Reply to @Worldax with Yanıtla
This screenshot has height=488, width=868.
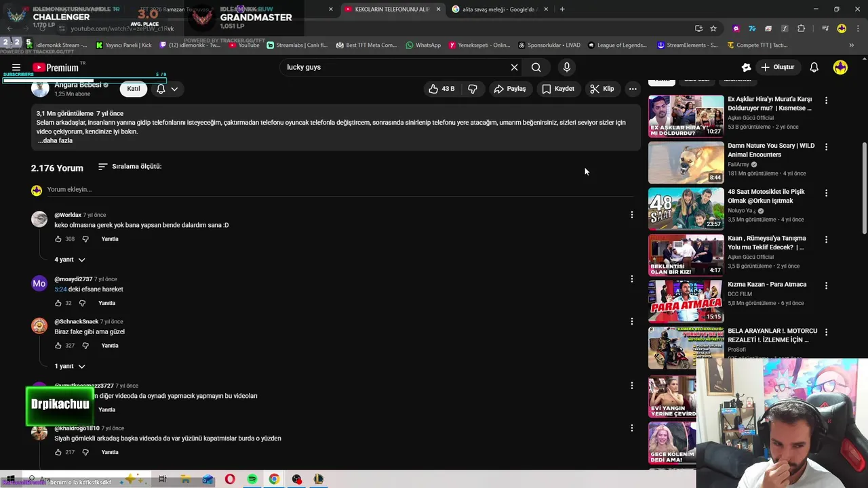click(x=110, y=239)
